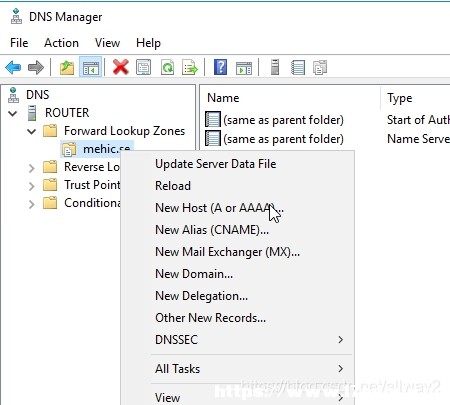450x405 pixels.
Task: Select the Name Server record row
Action: click(327, 138)
